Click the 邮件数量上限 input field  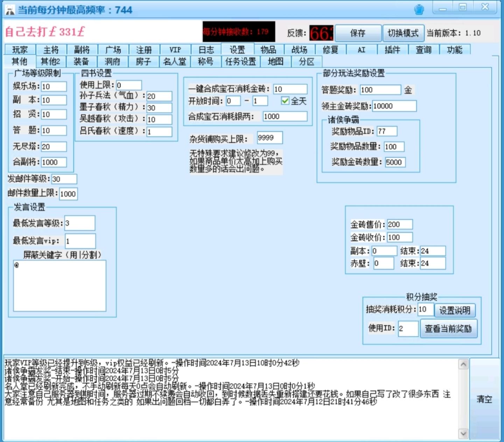click(68, 194)
